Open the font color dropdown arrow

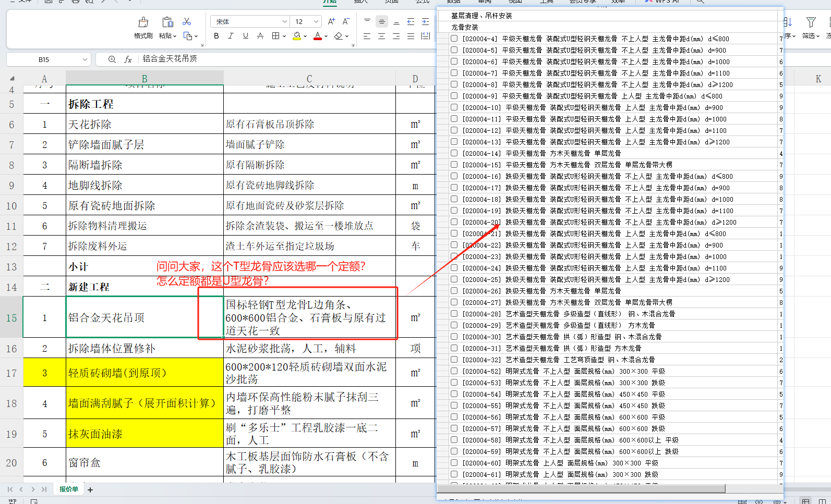coord(326,36)
